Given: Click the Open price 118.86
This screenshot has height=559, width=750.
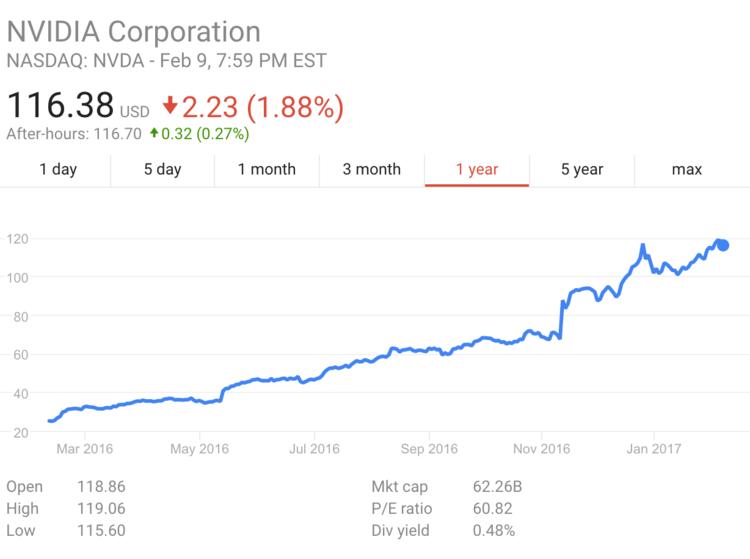Looking at the screenshot, I should (x=101, y=487).
